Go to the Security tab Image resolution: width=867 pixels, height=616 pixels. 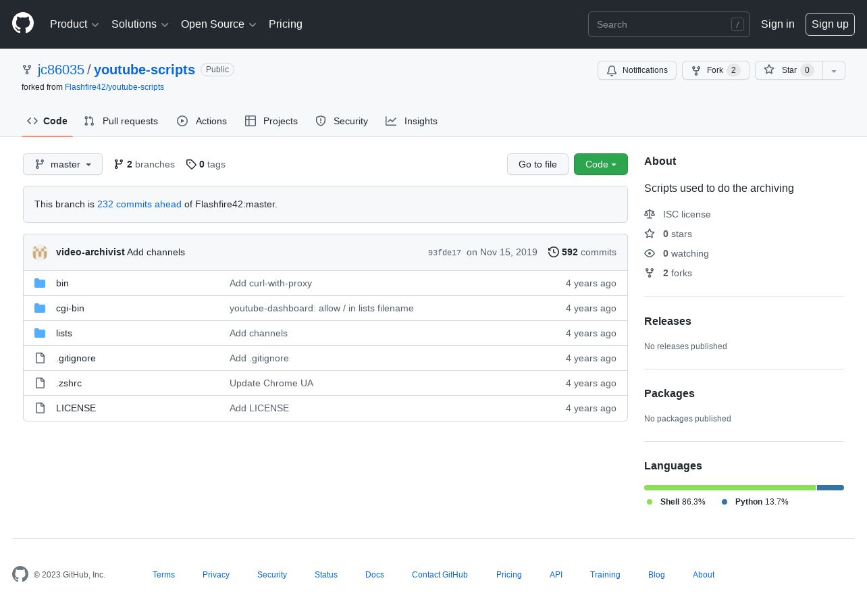click(x=342, y=121)
